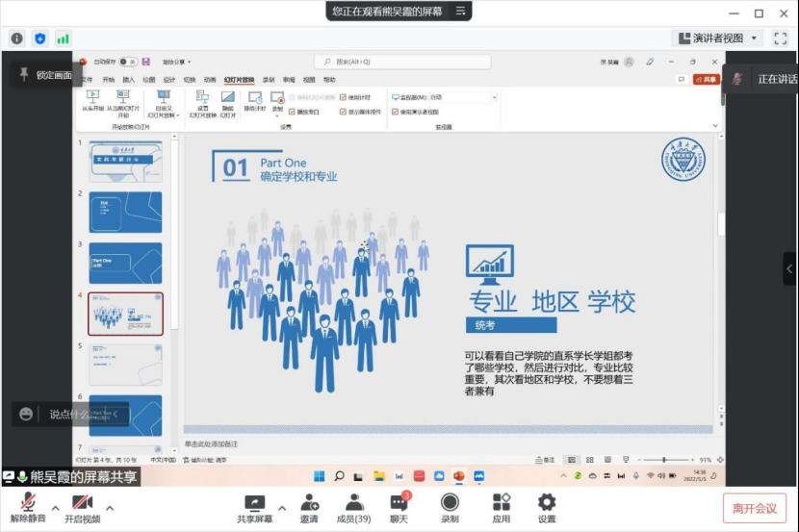The image size is (799, 532).
Task: Expand the 演讲者视图 view dropdown
Action: tap(753, 38)
